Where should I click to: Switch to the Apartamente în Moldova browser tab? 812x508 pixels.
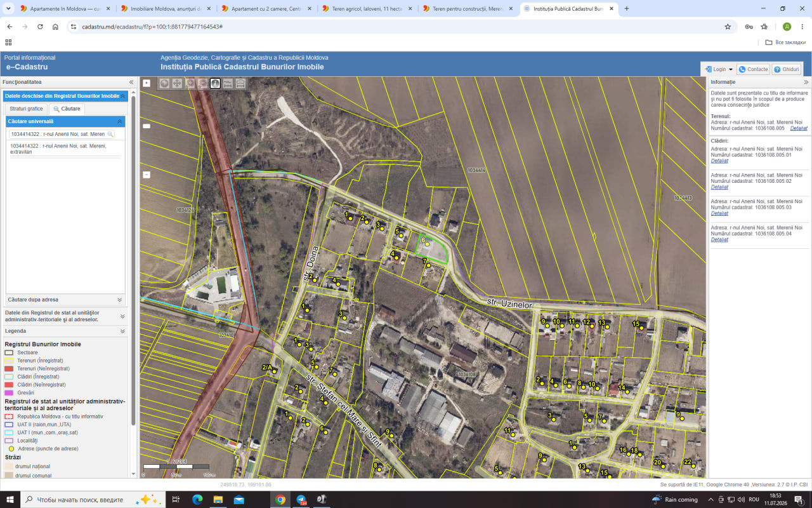65,9
